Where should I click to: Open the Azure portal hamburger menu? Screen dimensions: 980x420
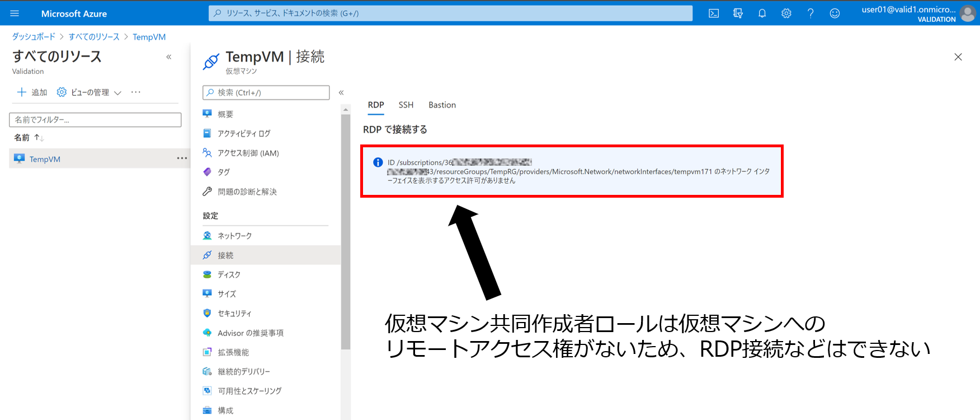(x=15, y=13)
